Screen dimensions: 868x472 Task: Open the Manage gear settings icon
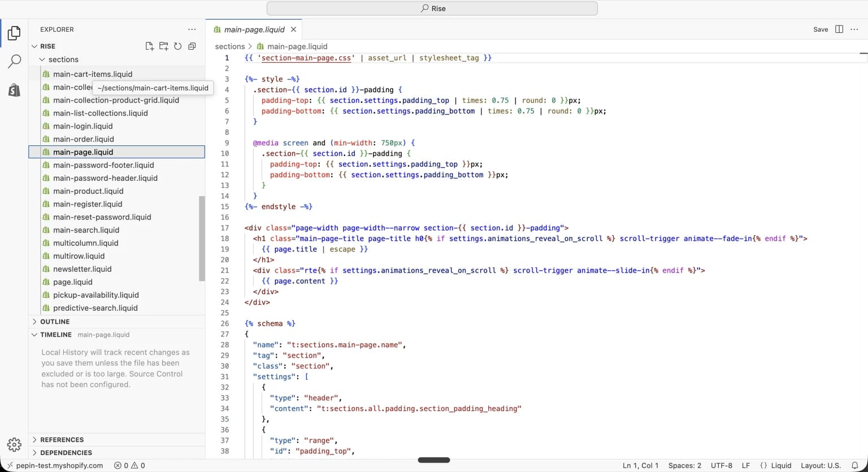coord(14,444)
